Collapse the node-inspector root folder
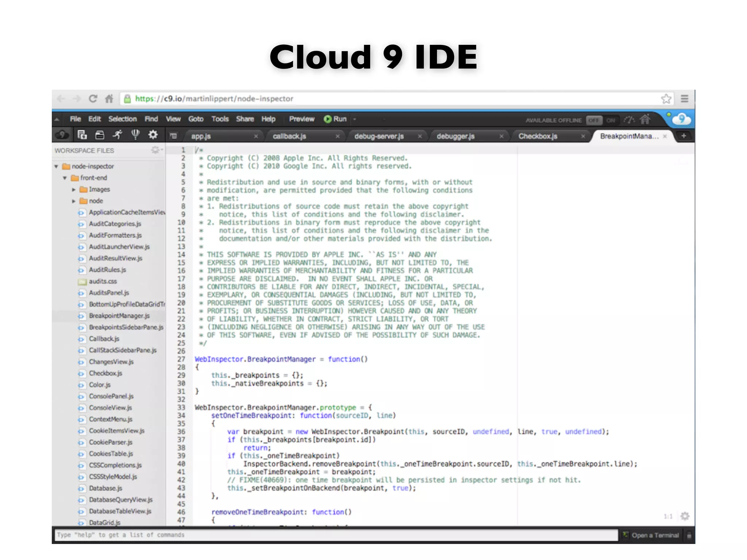Image resolution: width=747 pixels, height=560 pixels. [57, 167]
